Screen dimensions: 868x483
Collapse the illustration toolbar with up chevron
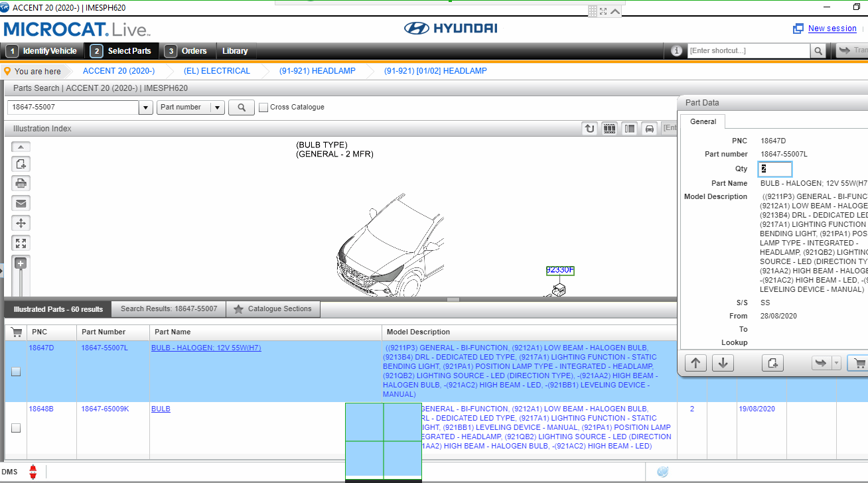pyautogui.click(x=21, y=147)
